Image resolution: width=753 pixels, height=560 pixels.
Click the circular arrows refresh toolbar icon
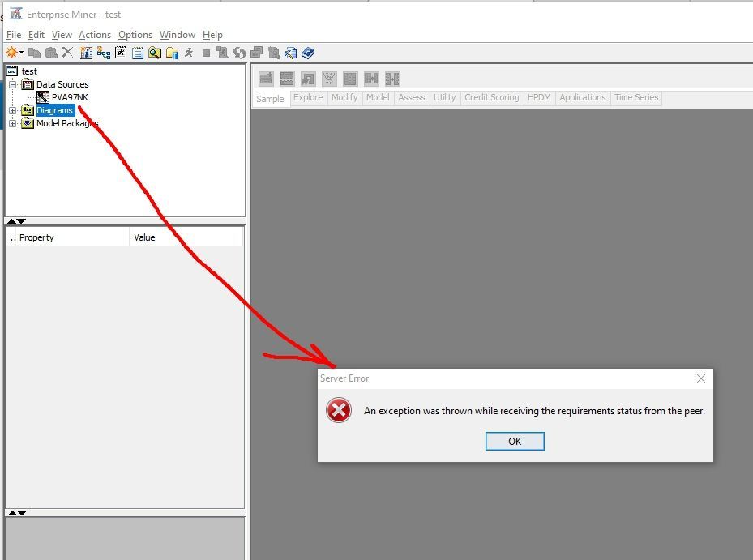(x=239, y=53)
